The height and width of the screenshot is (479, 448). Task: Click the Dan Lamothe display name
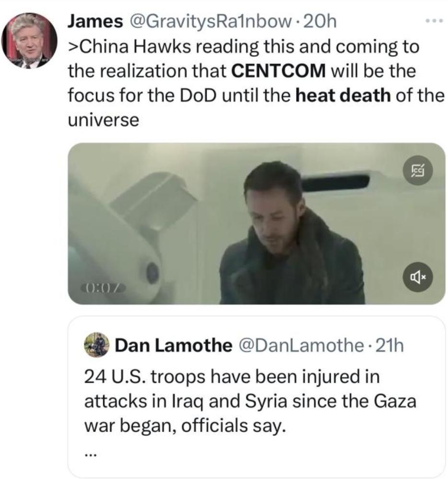click(173, 345)
